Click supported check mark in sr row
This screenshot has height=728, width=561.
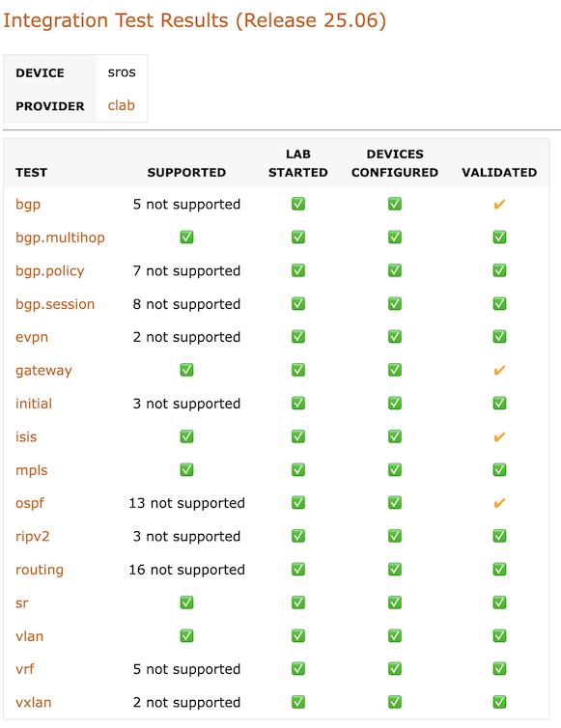(186, 602)
